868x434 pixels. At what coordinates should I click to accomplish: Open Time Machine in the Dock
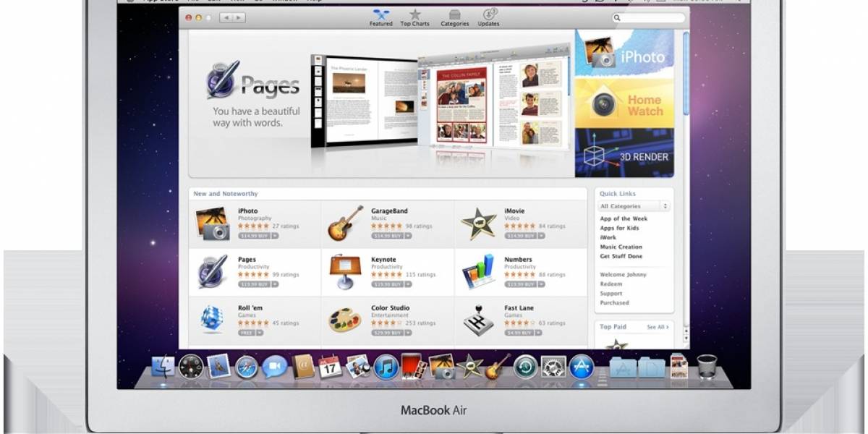click(x=526, y=366)
